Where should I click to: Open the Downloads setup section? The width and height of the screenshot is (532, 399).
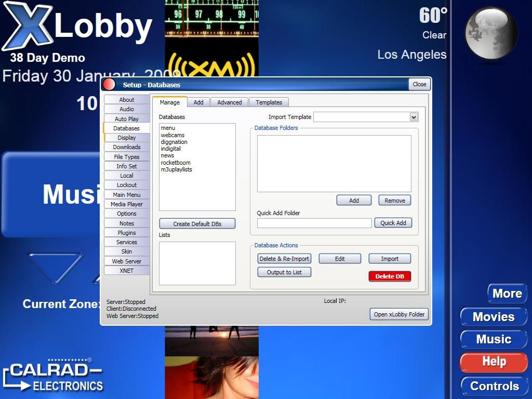coord(127,147)
